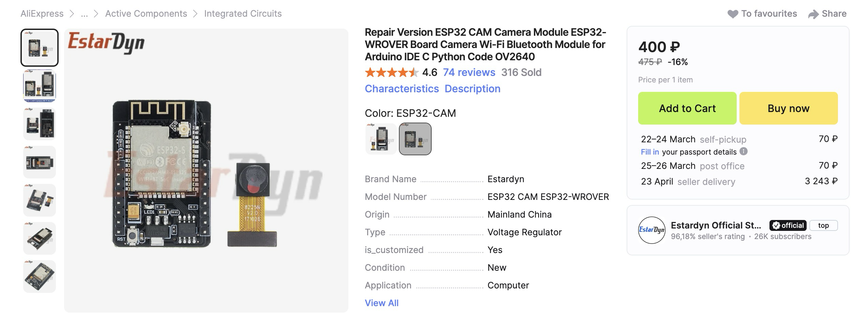Open the 74 reviews link
This screenshot has height=331, width=868.
tap(469, 73)
